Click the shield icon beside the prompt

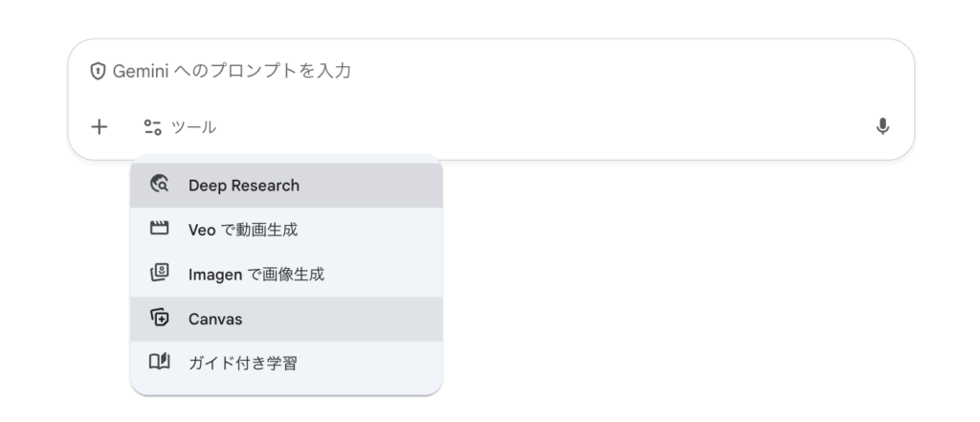tap(97, 72)
